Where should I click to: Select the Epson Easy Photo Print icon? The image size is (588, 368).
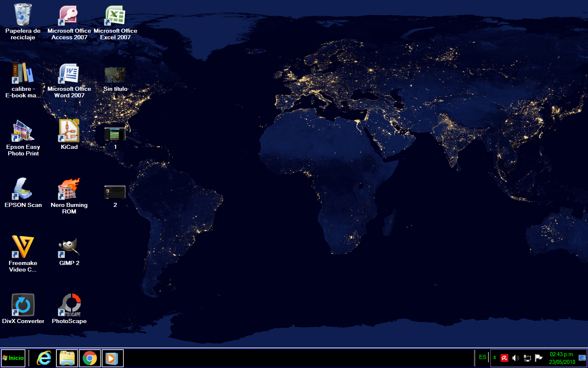pyautogui.click(x=23, y=138)
